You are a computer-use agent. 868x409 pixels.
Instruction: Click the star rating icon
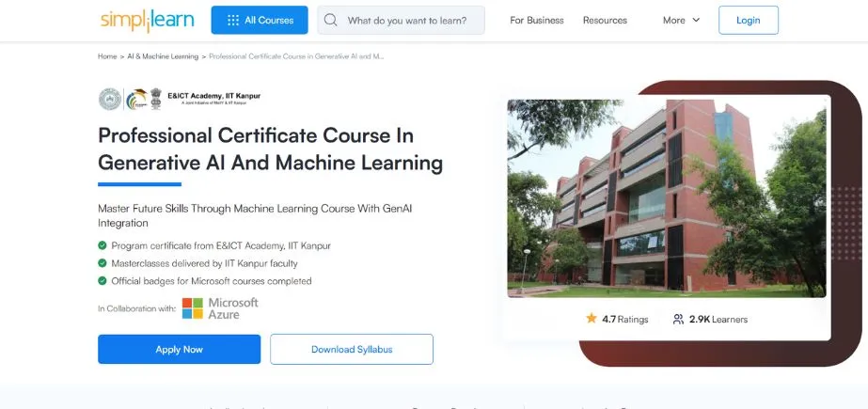click(592, 318)
